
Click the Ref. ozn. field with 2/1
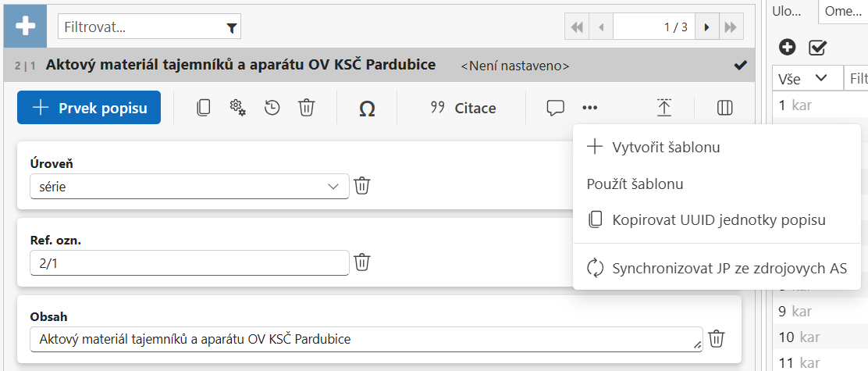pyautogui.click(x=190, y=262)
